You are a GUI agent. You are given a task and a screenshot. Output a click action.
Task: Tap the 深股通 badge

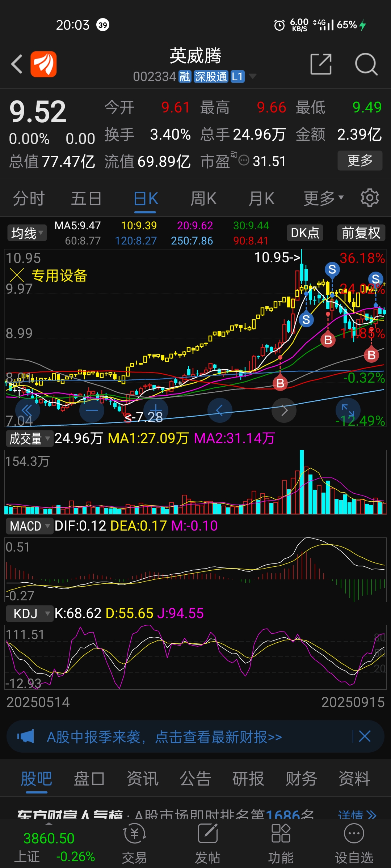[x=211, y=77]
